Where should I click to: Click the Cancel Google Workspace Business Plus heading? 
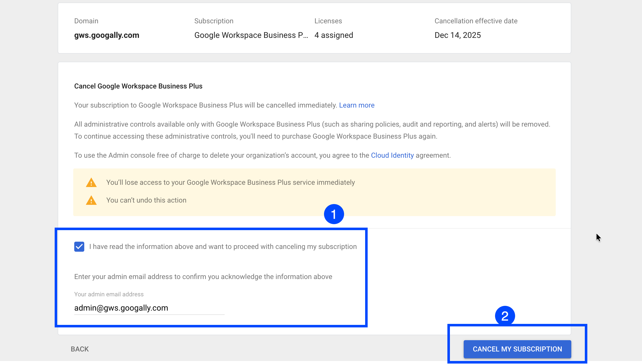point(138,86)
